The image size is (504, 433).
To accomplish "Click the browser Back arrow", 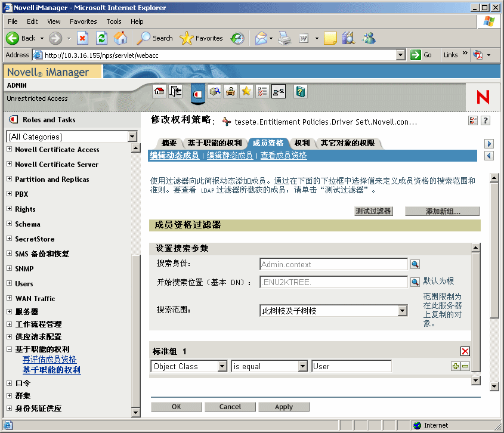I will [x=13, y=38].
